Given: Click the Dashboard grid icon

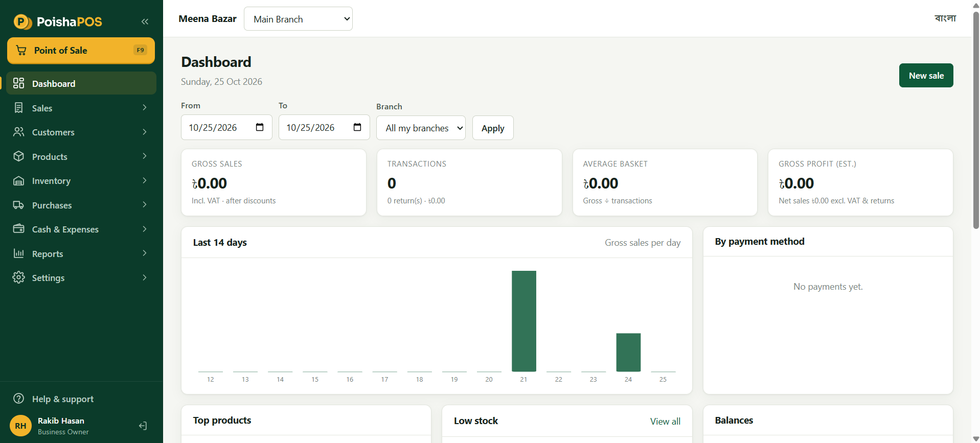Looking at the screenshot, I should coord(19,83).
